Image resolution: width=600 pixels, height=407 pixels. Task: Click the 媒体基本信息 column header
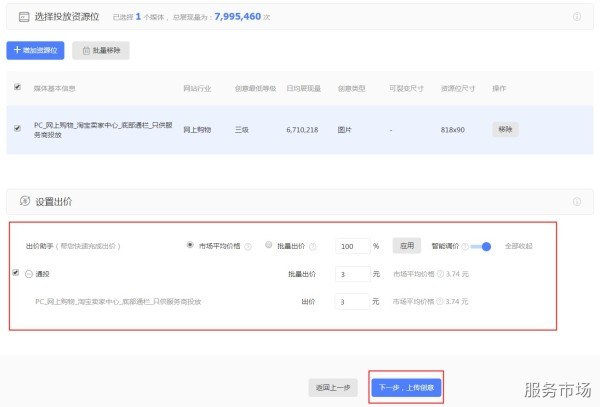[x=54, y=88]
